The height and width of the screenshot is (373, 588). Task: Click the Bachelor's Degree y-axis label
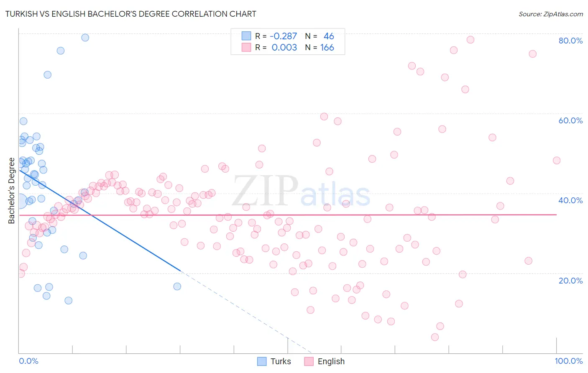tap(11, 191)
